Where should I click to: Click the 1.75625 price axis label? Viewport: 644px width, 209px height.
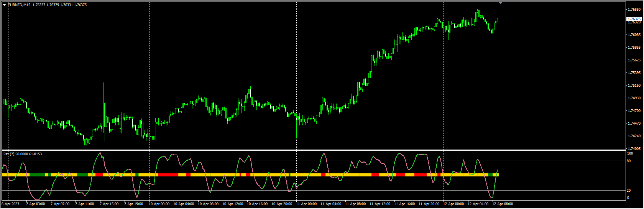(634, 60)
